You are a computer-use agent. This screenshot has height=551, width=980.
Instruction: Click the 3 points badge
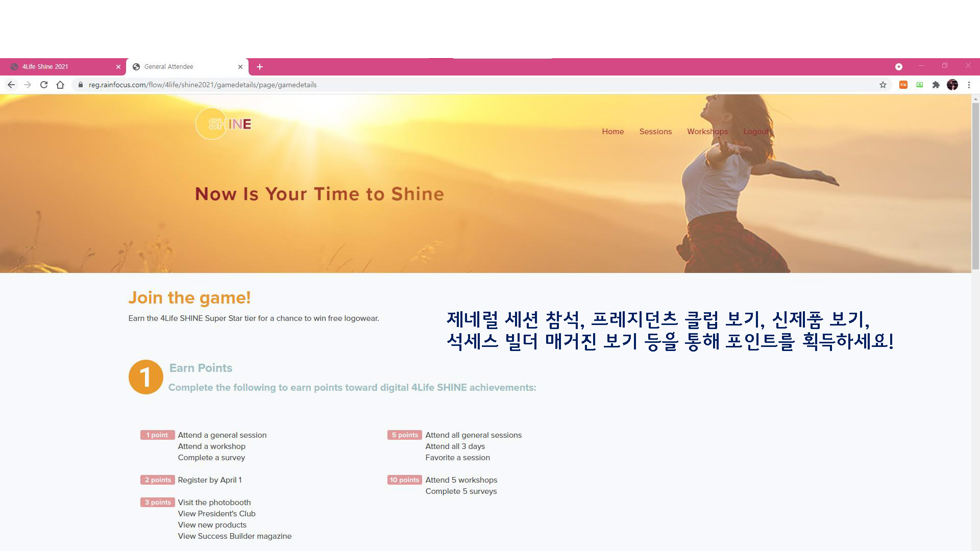tap(157, 503)
